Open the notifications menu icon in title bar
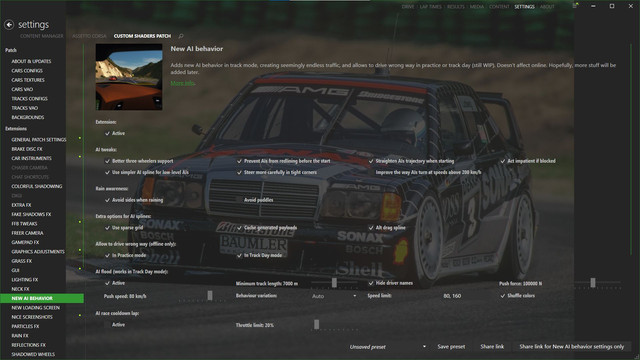This screenshot has height=360, width=640. [575, 6]
